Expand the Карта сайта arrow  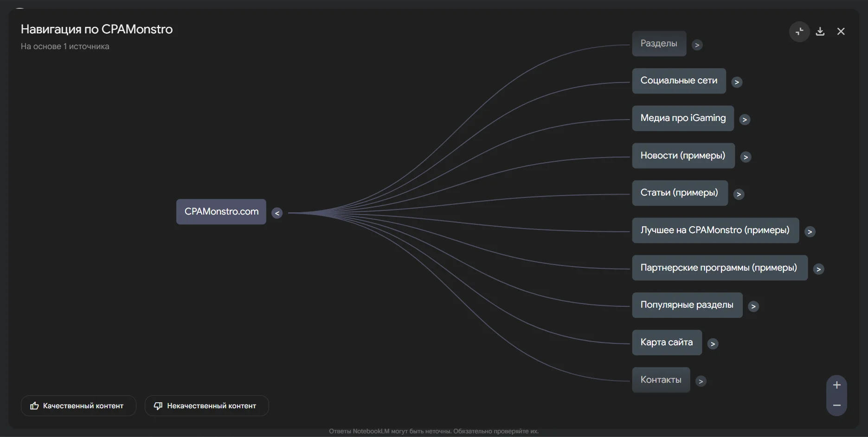pyautogui.click(x=713, y=344)
